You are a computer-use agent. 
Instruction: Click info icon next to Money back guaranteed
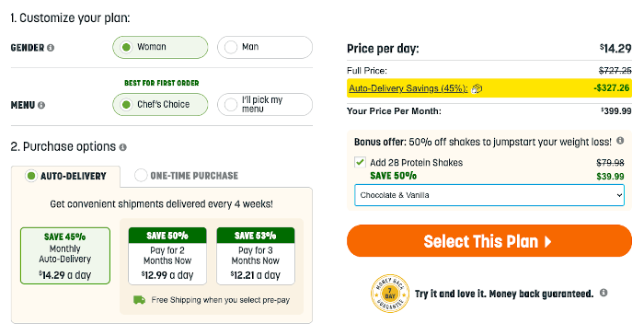coord(604,293)
